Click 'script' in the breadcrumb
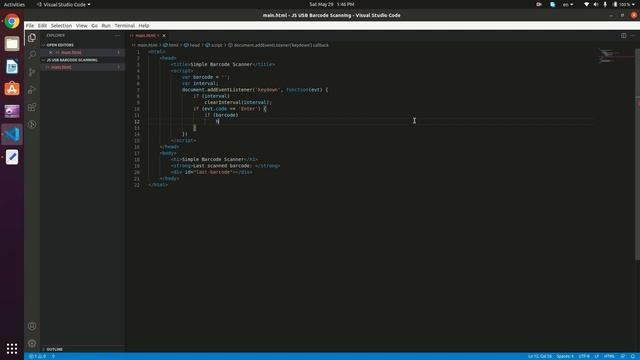The image size is (640, 360). [x=214, y=45]
